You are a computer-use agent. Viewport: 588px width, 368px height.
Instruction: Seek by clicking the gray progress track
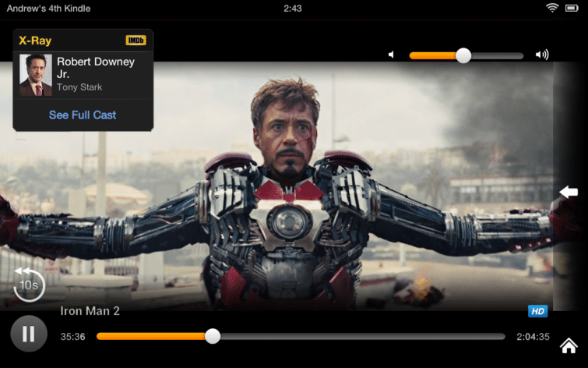click(362, 337)
